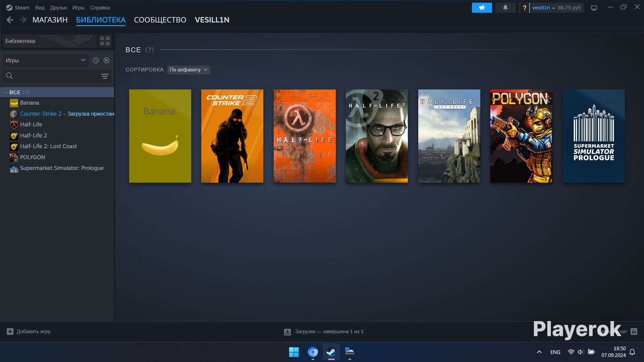This screenshot has width=644, height=362.
Task: Go back with the left arrow
Action: point(10,20)
